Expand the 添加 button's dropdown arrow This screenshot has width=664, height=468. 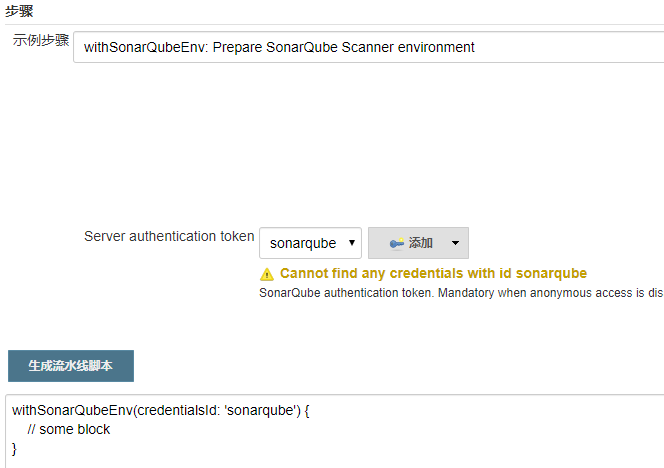455,243
